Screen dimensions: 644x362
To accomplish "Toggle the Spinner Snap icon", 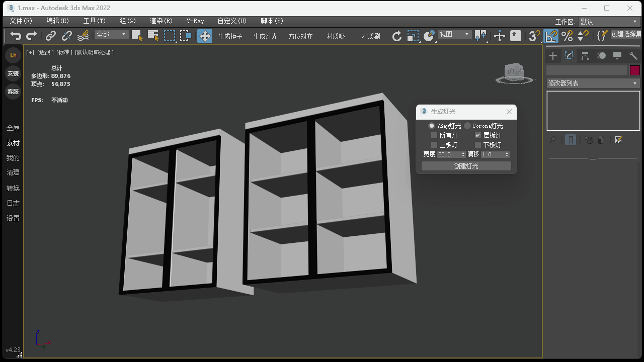I will tap(583, 36).
